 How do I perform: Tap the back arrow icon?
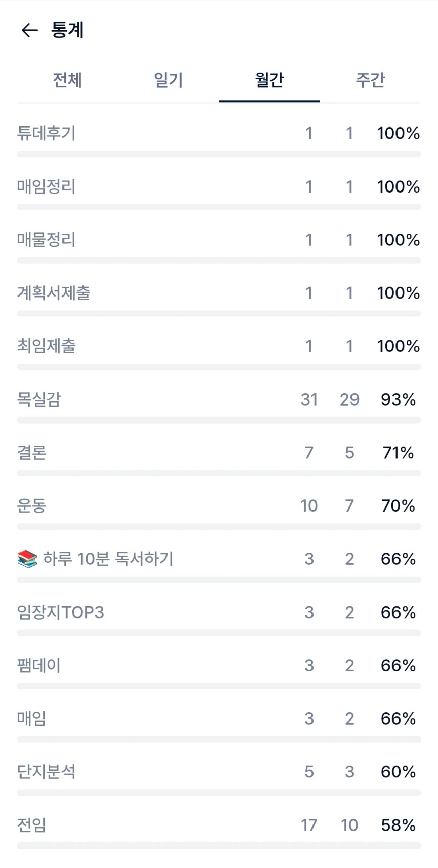coord(29,30)
